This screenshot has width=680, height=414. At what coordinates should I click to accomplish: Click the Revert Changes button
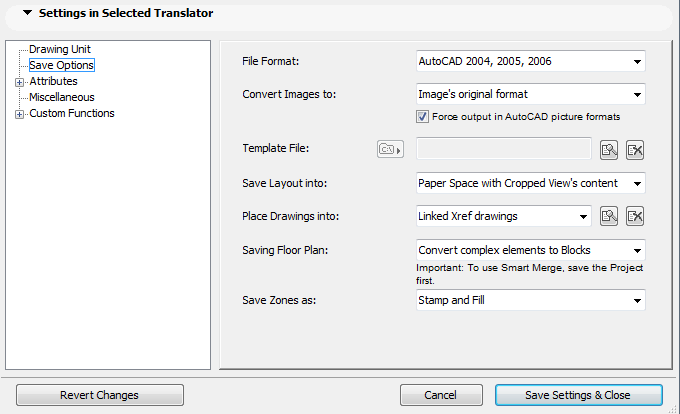(x=99, y=395)
